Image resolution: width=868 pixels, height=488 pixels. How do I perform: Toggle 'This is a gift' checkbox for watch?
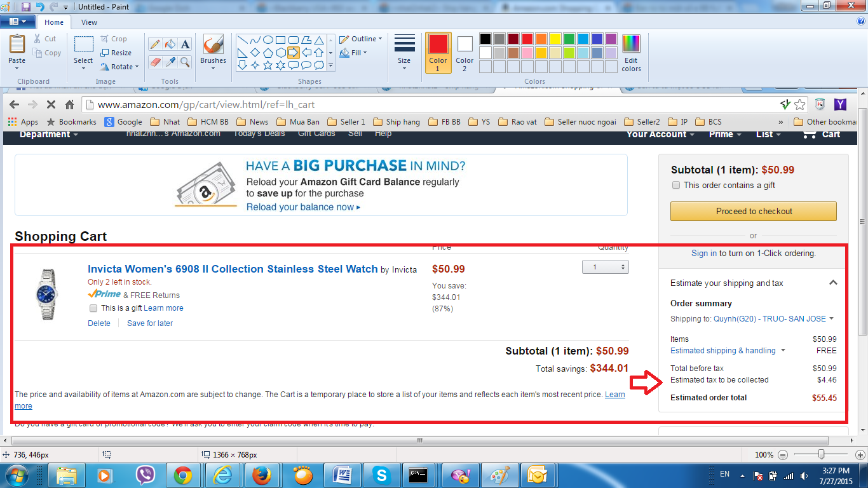(x=94, y=308)
